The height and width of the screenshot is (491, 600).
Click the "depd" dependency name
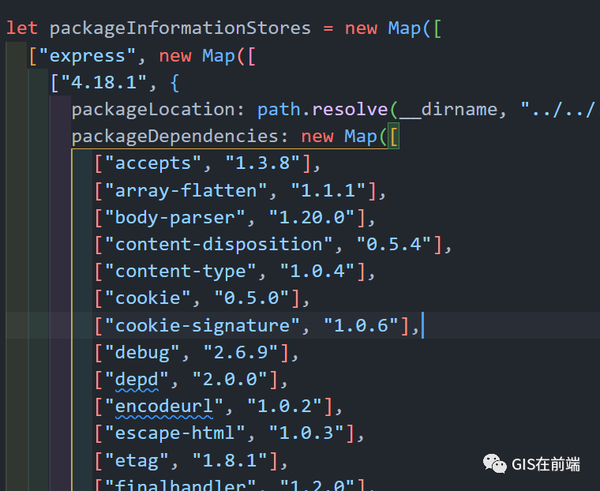click(x=134, y=379)
